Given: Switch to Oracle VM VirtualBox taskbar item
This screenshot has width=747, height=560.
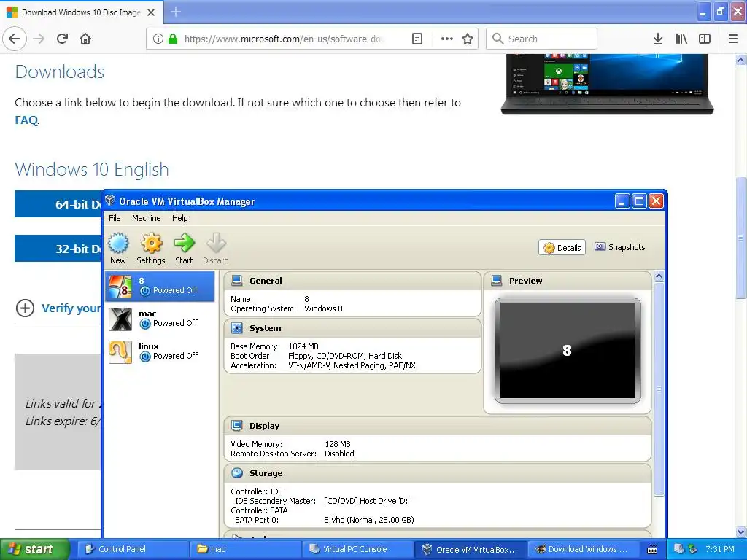Looking at the screenshot, I should click(470, 549).
